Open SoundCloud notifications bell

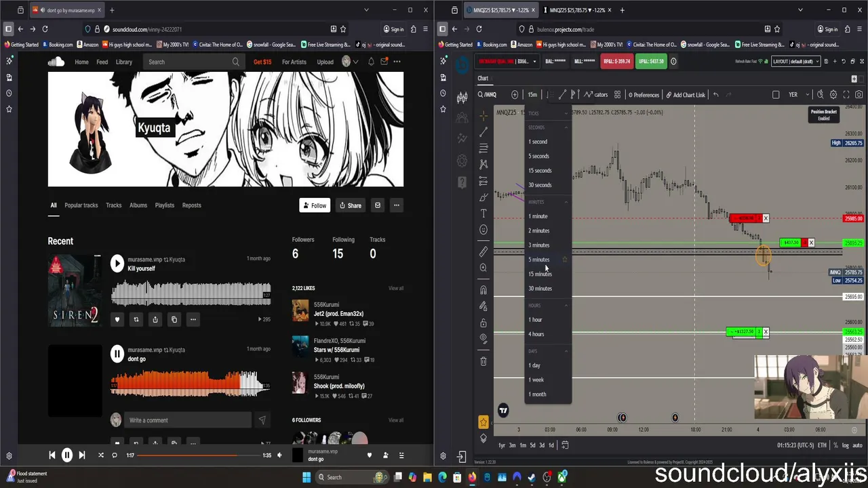tap(371, 62)
